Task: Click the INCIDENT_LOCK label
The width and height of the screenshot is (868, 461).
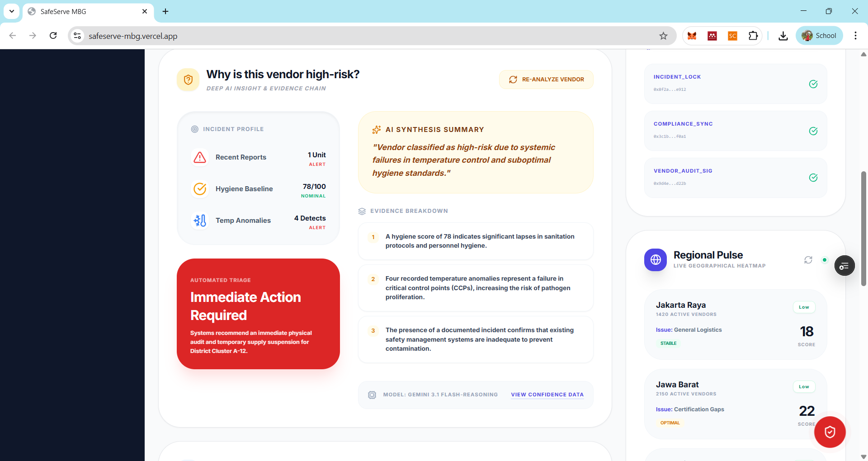Action: [677, 77]
